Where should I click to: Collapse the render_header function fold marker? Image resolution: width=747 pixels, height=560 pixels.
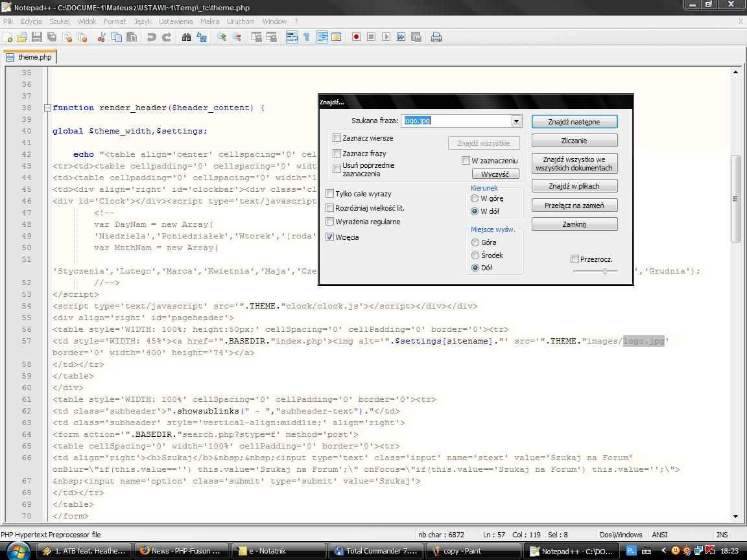[47, 108]
